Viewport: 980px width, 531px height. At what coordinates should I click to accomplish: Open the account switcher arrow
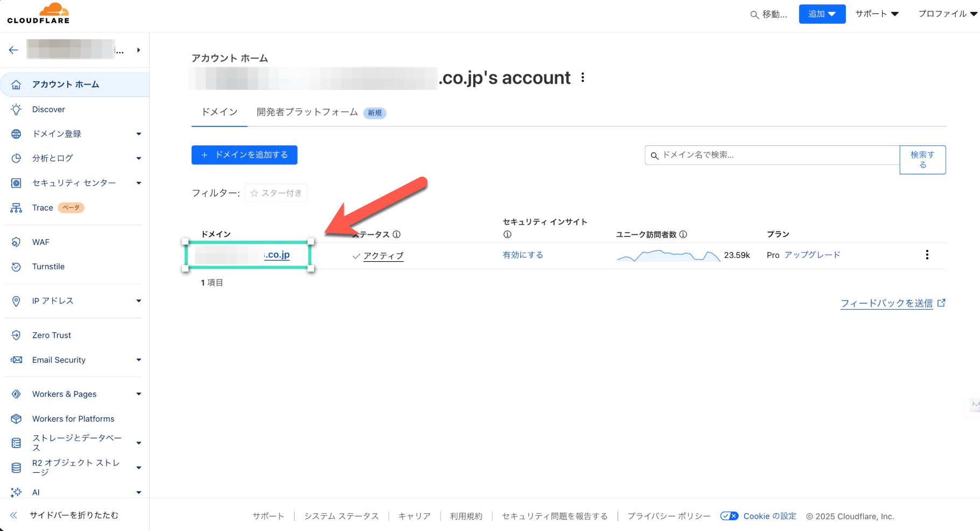coord(138,50)
